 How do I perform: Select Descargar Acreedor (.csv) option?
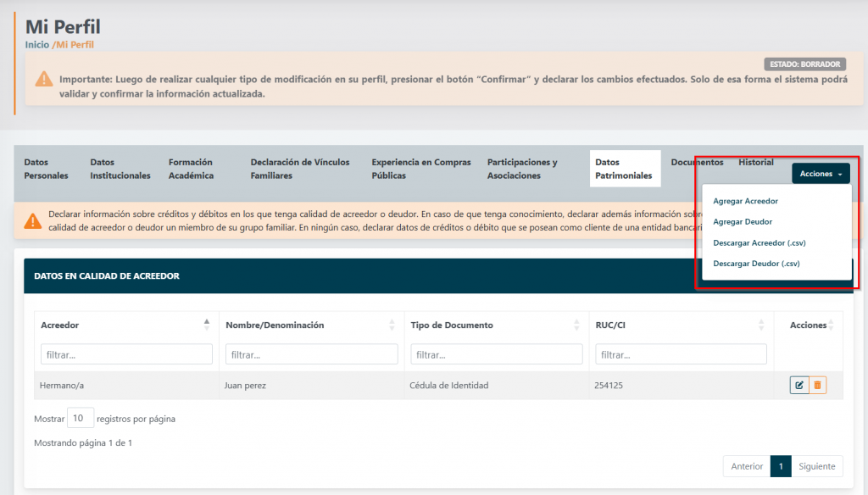coord(759,242)
